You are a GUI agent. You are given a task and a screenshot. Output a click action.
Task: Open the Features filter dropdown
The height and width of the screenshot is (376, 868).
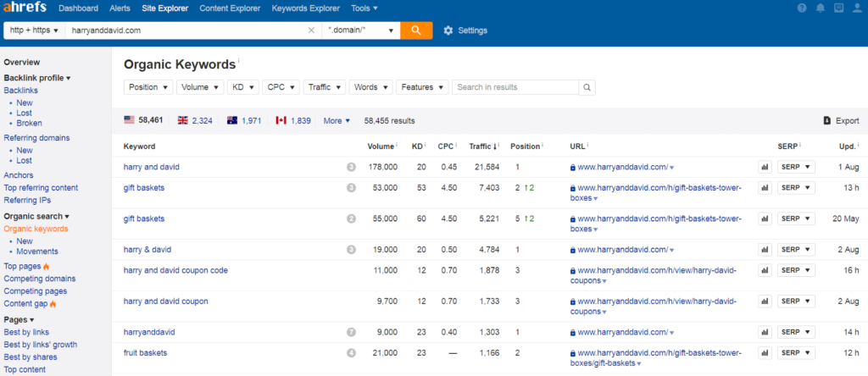click(422, 87)
